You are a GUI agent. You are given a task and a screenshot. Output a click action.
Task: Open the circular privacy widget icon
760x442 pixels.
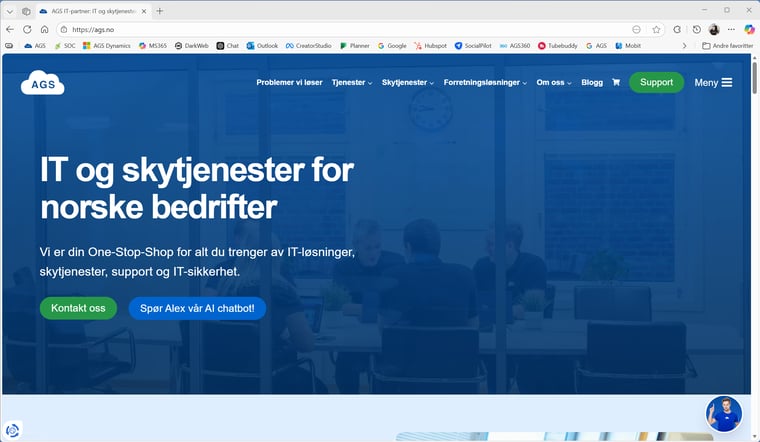(13, 430)
